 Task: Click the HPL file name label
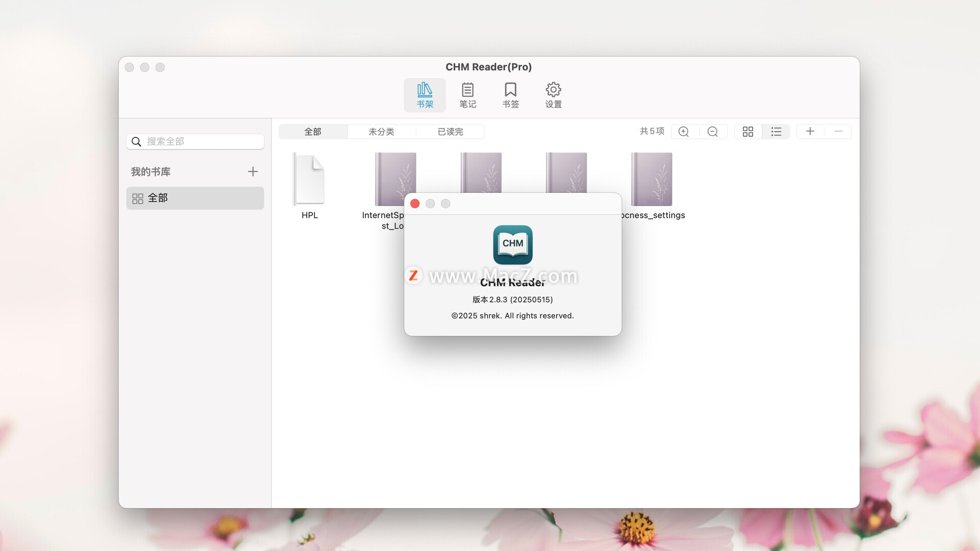[x=310, y=215]
